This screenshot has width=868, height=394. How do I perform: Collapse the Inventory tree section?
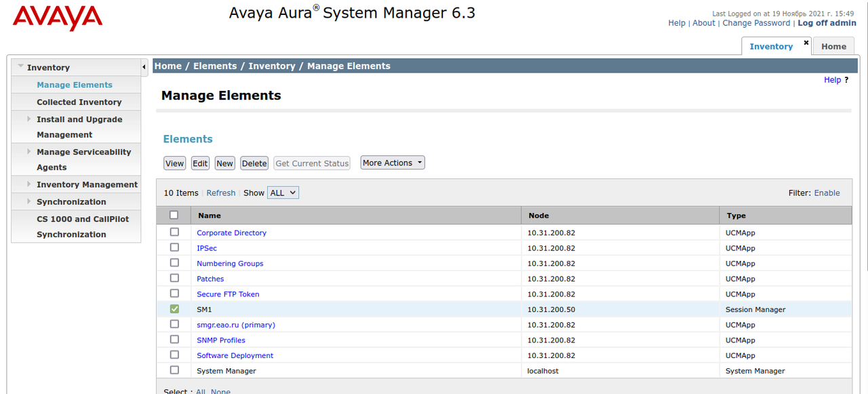[21, 66]
